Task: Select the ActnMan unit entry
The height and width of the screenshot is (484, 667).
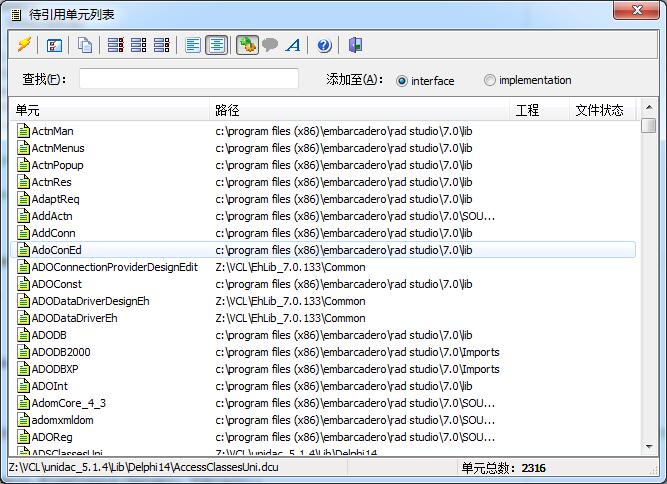Action: point(52,131)
